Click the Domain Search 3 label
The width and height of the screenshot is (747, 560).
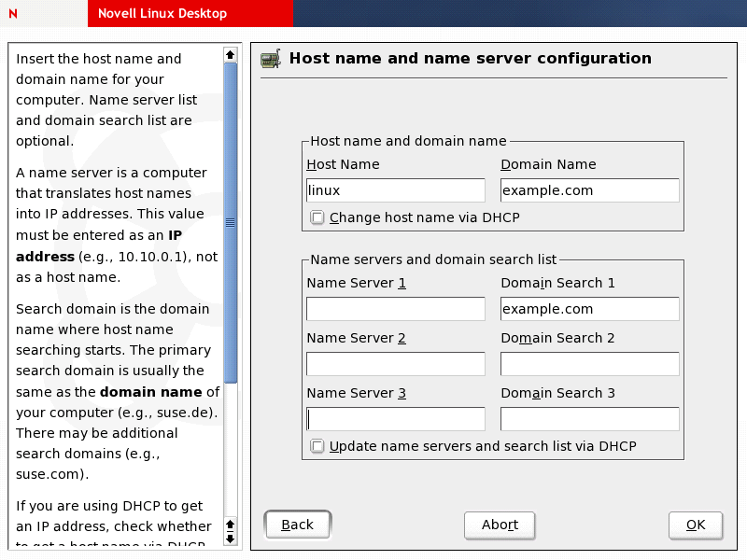coord(557,393)
